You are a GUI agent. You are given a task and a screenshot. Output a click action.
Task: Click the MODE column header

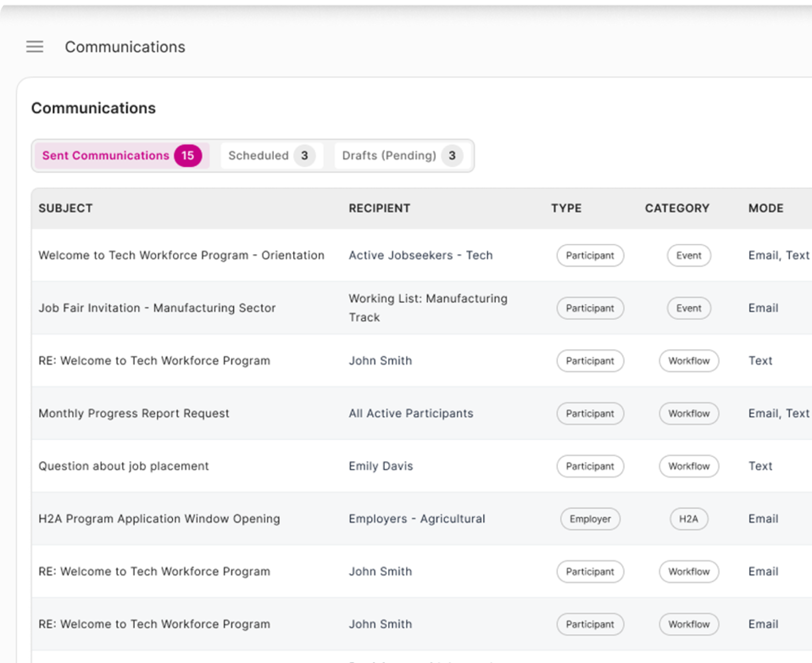coord(765,208)
